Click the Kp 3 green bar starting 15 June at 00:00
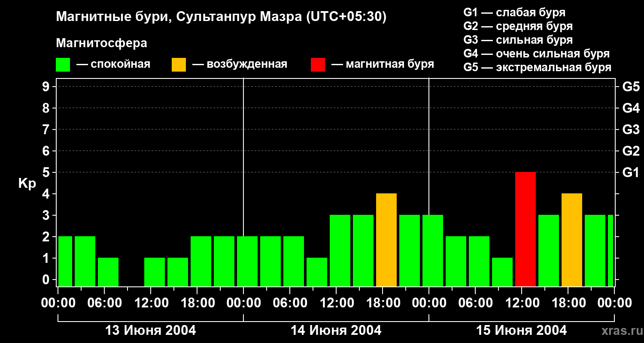The image size is (644, 343). [x=433, y=251]
